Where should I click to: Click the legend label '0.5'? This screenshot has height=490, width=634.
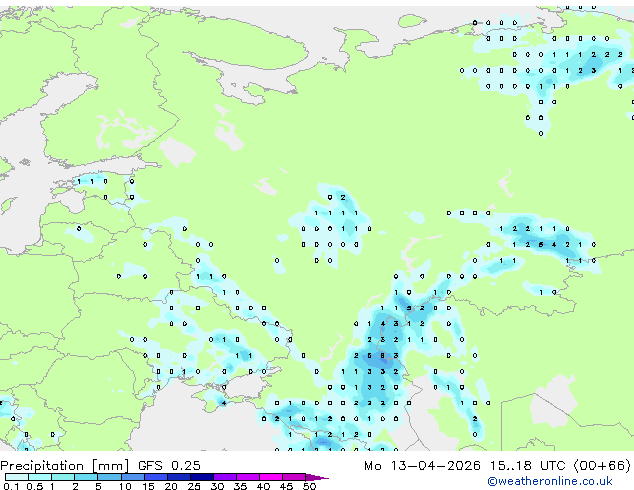[x=34, y=486]
